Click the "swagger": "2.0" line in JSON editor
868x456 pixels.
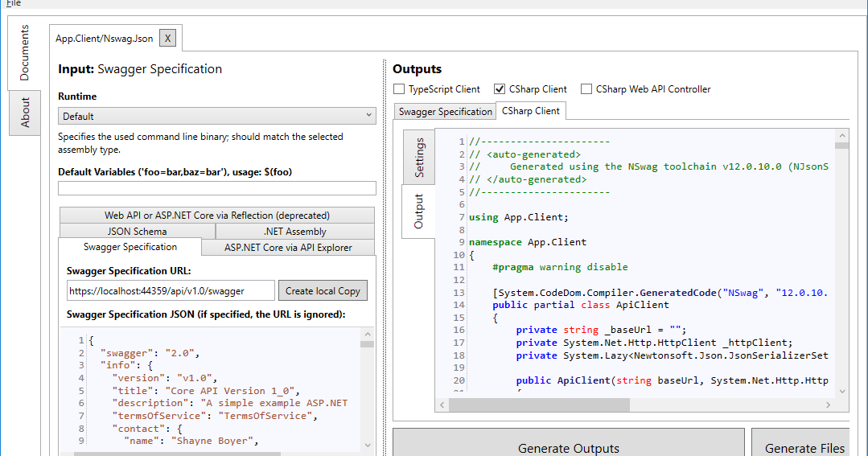click(x=150, y=353)
